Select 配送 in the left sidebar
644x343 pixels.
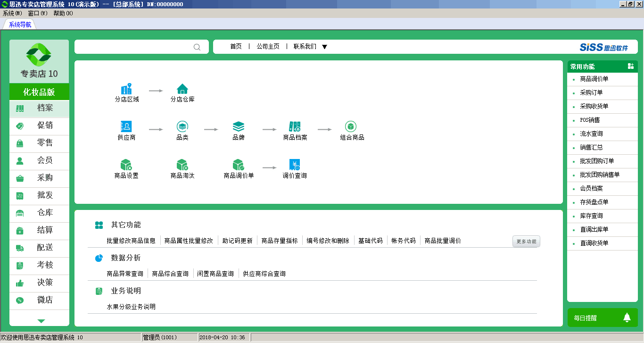39,248
